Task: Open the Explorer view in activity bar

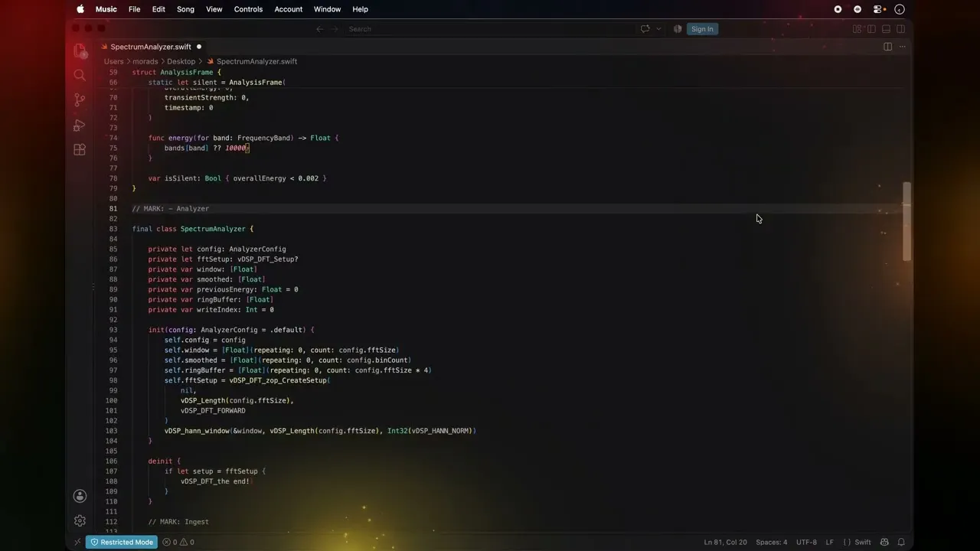Action: click(80, 51)
